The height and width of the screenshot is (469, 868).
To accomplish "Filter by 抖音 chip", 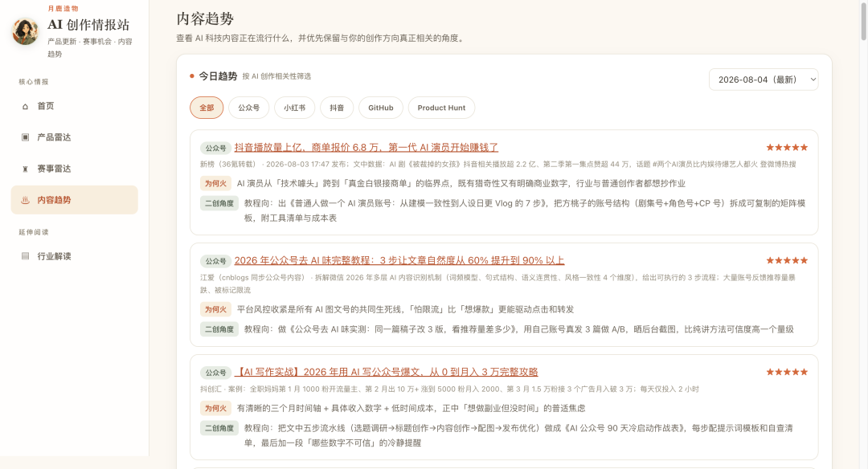I will 337,108.
